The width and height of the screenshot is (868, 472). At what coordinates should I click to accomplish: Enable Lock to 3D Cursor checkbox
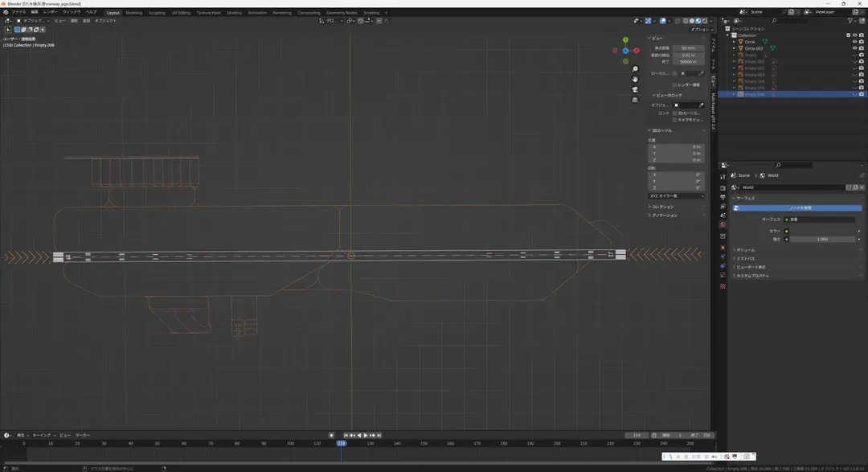coord(675,113)
